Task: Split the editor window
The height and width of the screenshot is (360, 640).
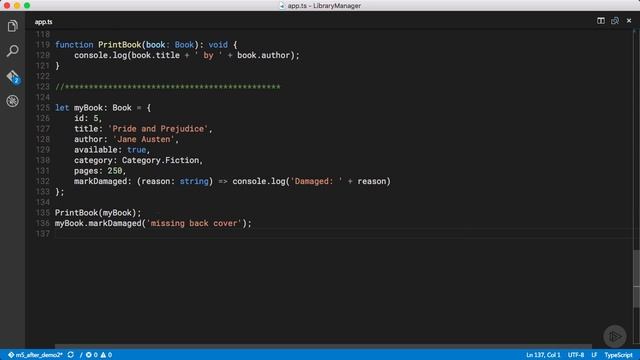Action: click(601, 20)
